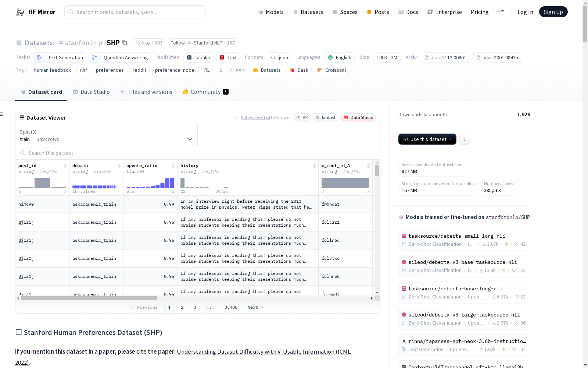Open Data Studio from viewer header
This screenshot has width=588, height=368.
coord(358,117)
